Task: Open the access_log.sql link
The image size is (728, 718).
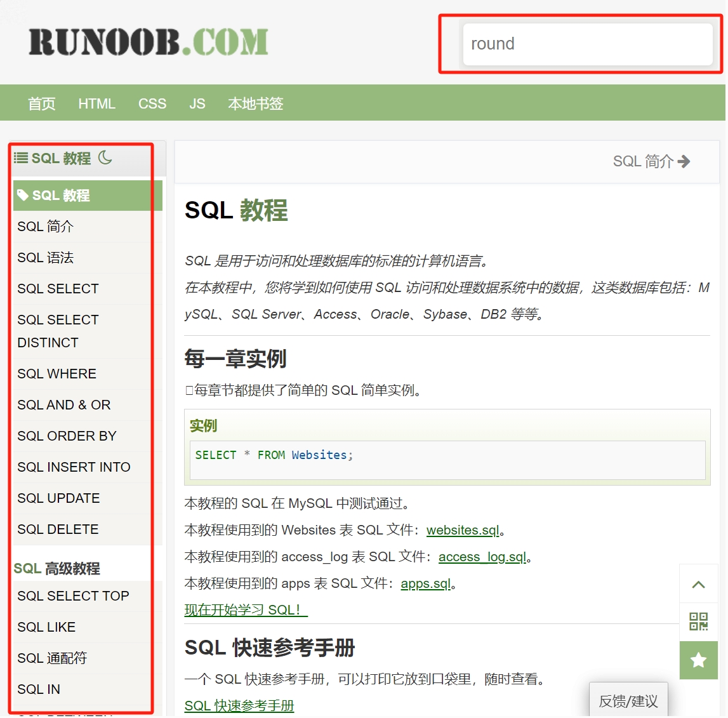Action: [482, 557]
